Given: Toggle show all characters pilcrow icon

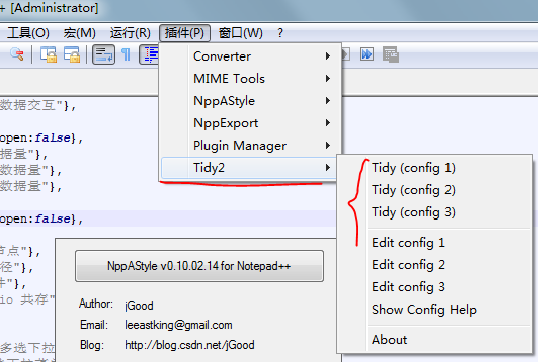Looking at the screenshot, I should pos(126,55).
